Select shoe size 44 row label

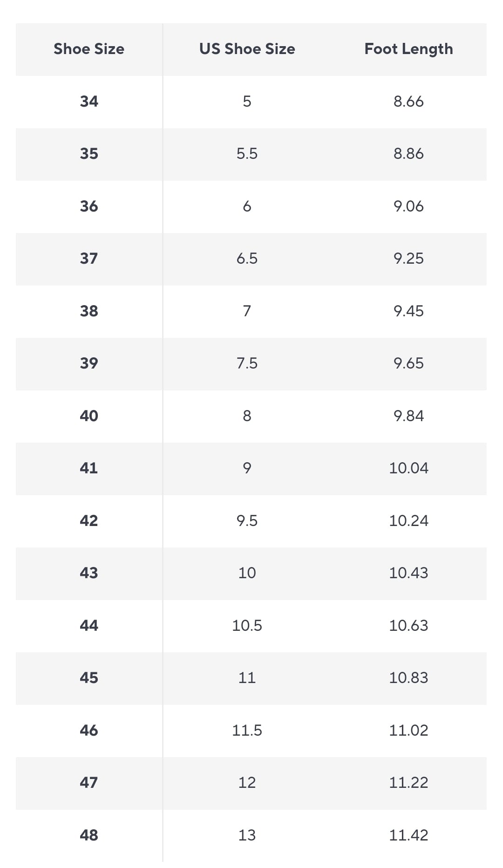(x=89, y=625)
